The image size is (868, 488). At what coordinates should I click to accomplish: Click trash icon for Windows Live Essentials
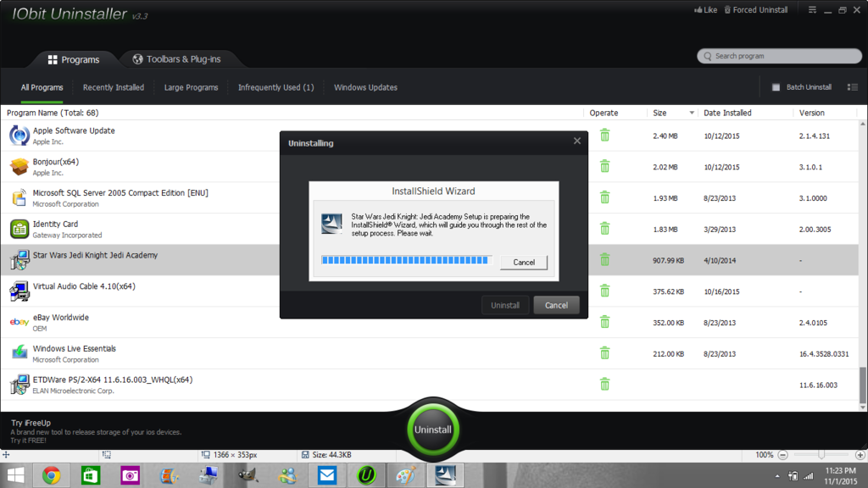pyautogui.click(x=604, y=353)
